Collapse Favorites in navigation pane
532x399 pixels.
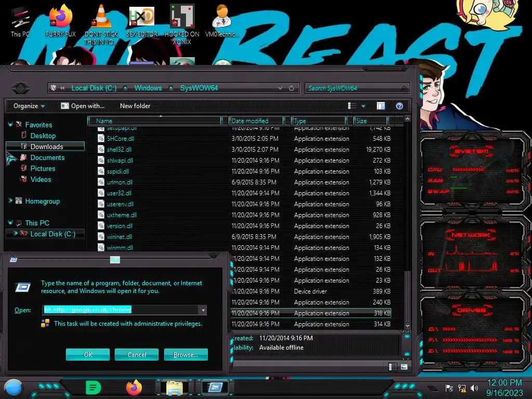tap(10, 125)
